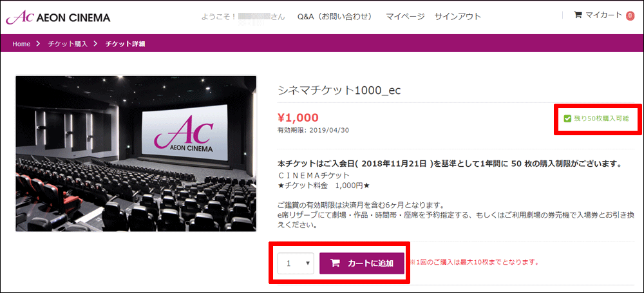Click the ¥1,000 price
Viewport: 644px width, 293px height.
coord(298,118)
